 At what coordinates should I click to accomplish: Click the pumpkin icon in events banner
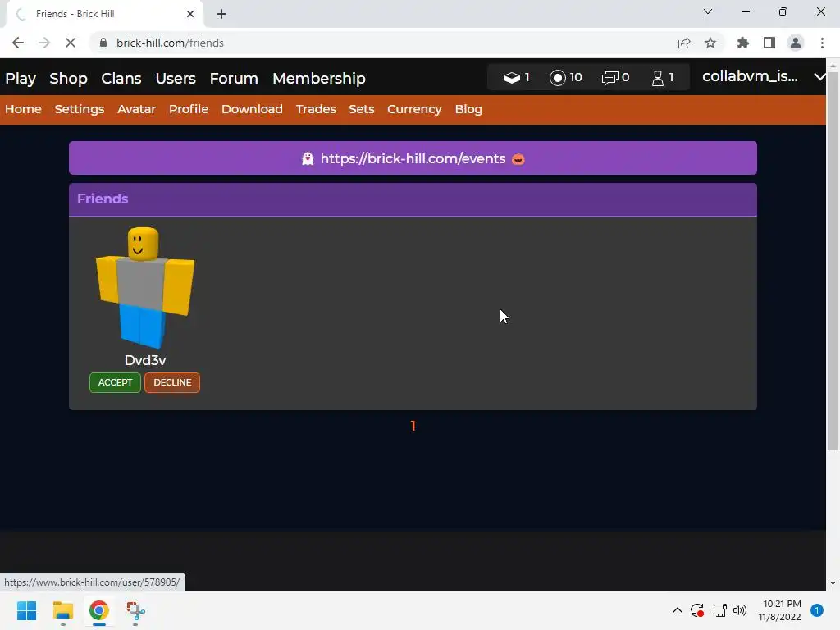(518, 159)
